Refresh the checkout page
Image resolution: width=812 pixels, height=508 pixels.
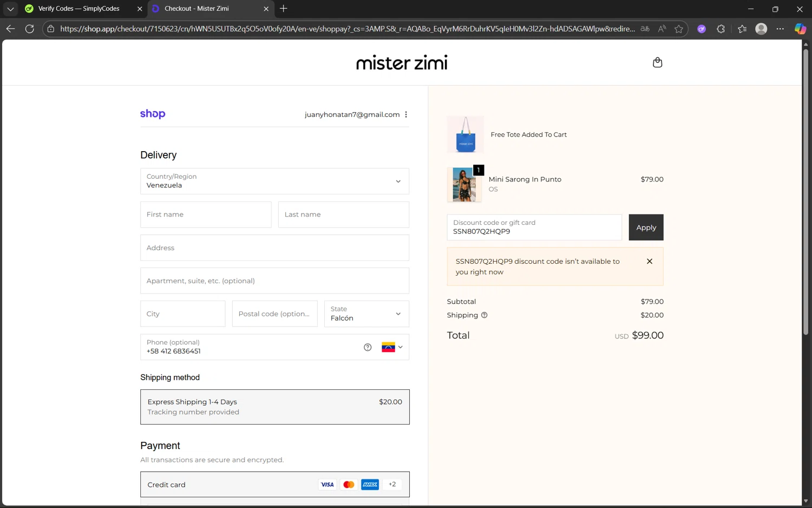point(30,29)
